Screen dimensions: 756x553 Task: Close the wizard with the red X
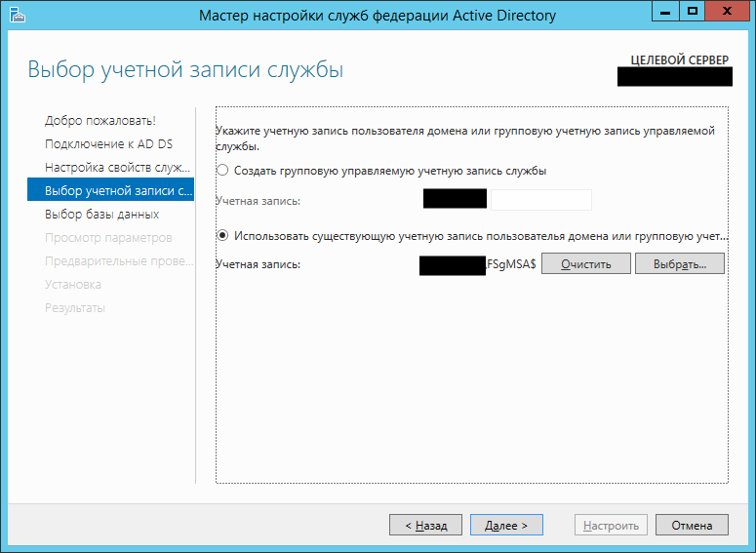point(728,12)
